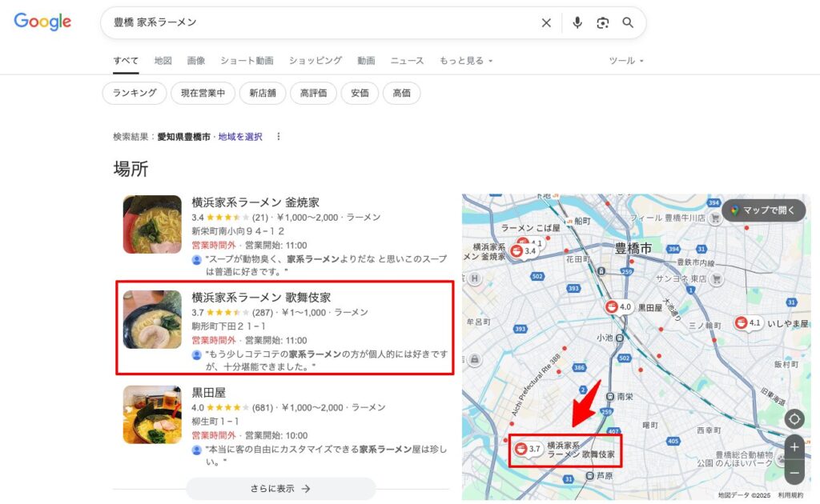Click the map pin rated 4.0 for 黒田屋
The image size is (820, 504).
[619, 307]
